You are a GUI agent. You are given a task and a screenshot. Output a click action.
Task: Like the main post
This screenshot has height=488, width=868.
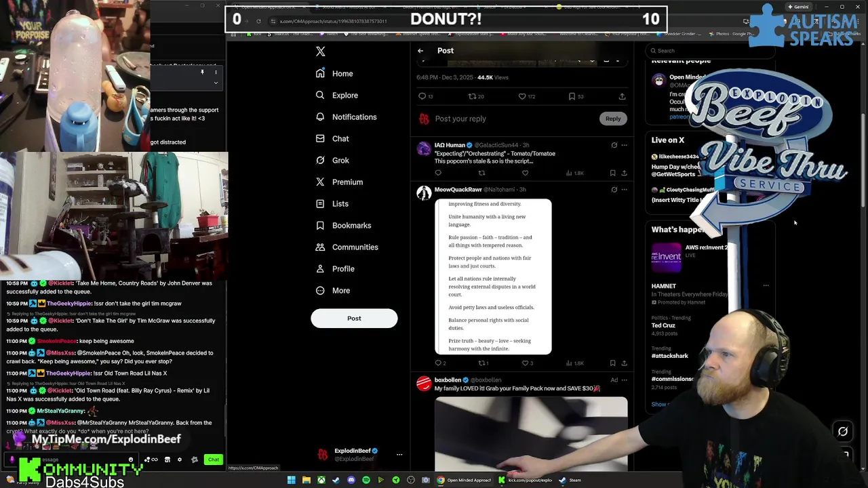click(x=527, y=96)
